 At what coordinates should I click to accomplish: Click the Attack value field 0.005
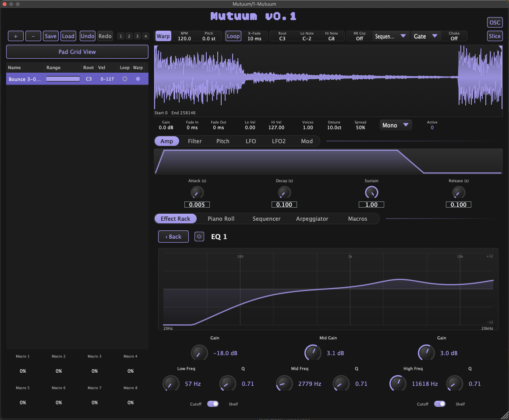coord(197,205)
